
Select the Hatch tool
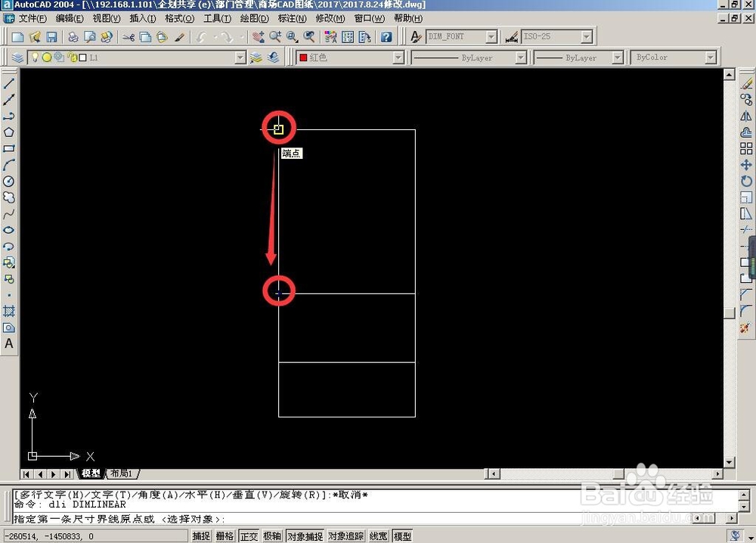point(8,311)
